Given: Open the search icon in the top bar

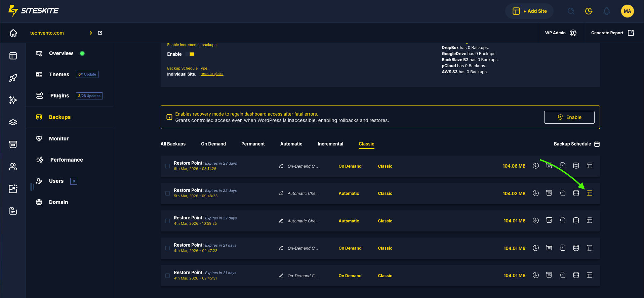Looking at the screenshot, I should (x=571, y=11).
